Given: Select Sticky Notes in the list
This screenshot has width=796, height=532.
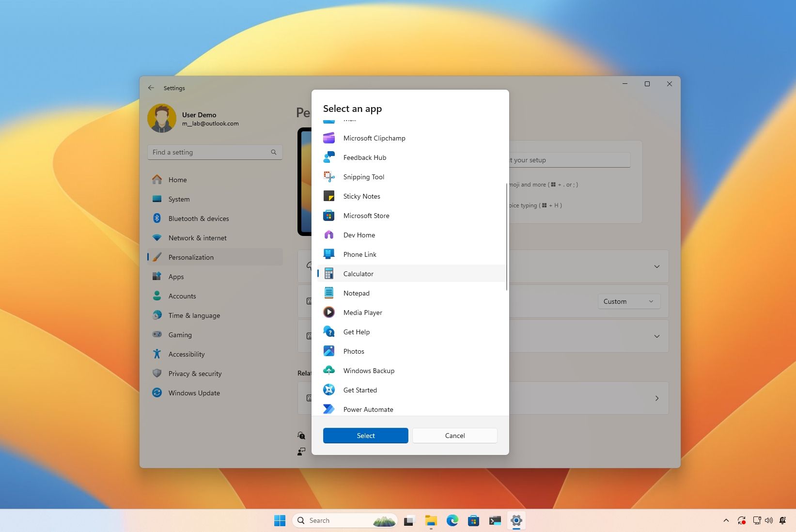Looking at the screenshot, I should (361, 196).
